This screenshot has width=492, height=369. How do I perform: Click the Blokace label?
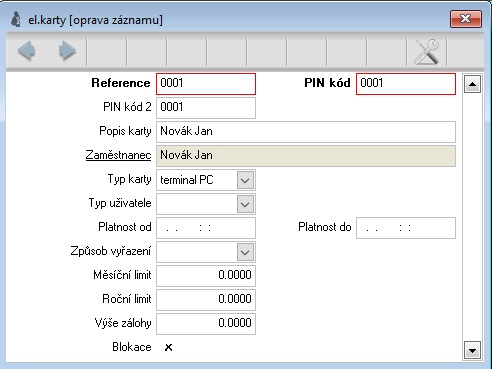click(x=132, y=347)
